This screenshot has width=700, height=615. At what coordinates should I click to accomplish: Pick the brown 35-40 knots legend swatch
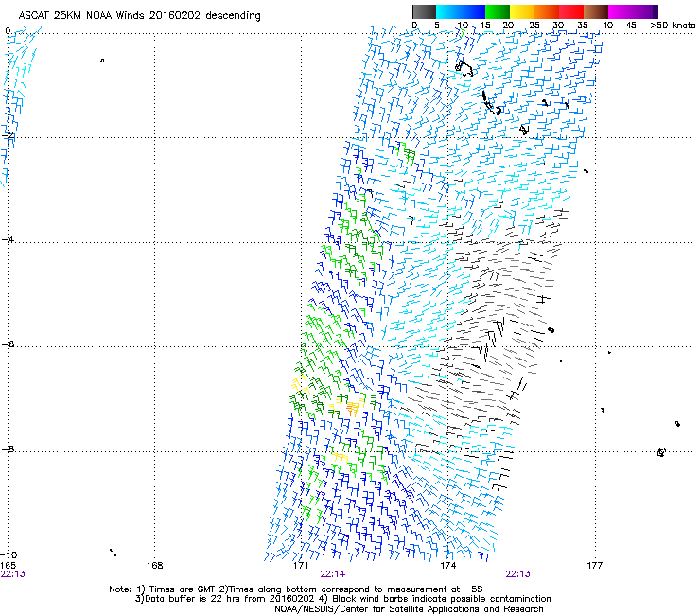tap(596, 11)
